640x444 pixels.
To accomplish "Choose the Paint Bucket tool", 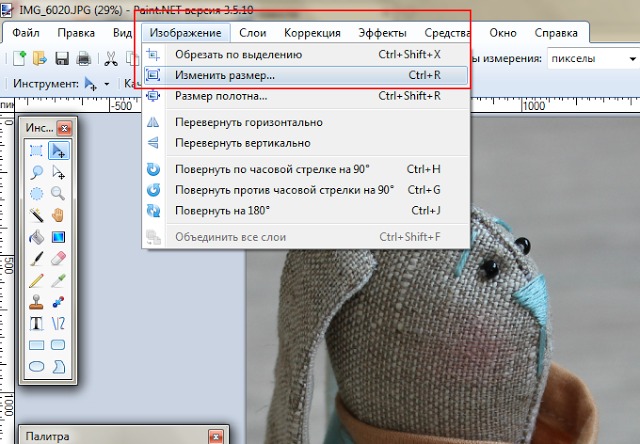I will [36, 237].
